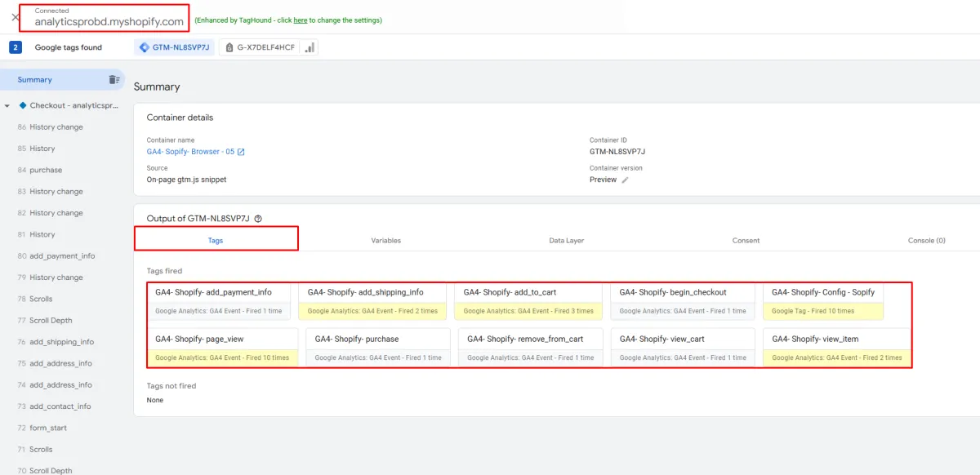Image resolution: width=980 pixels, height=475 pixels.
Task: Open the GA4- Shopify- begin_checkout tag card
Action: (x=683, y=301)
